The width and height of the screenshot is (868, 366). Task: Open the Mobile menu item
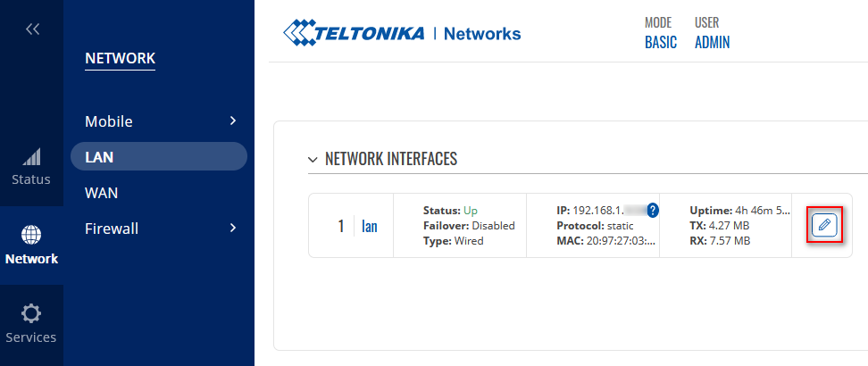coord(109,121)
